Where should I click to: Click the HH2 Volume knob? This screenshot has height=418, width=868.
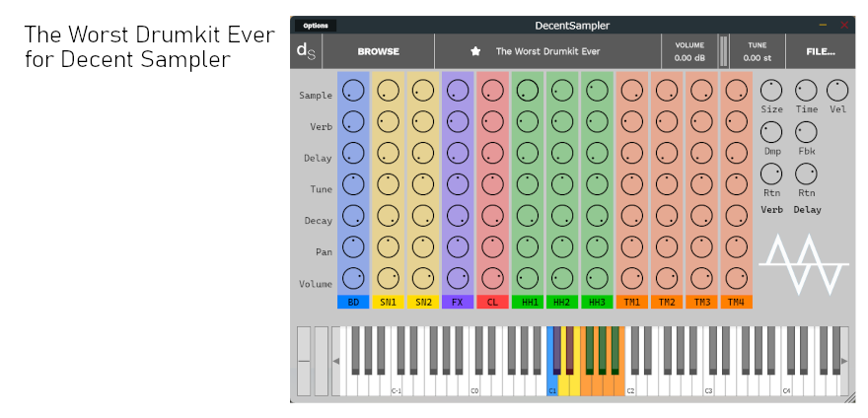(562, 278)
